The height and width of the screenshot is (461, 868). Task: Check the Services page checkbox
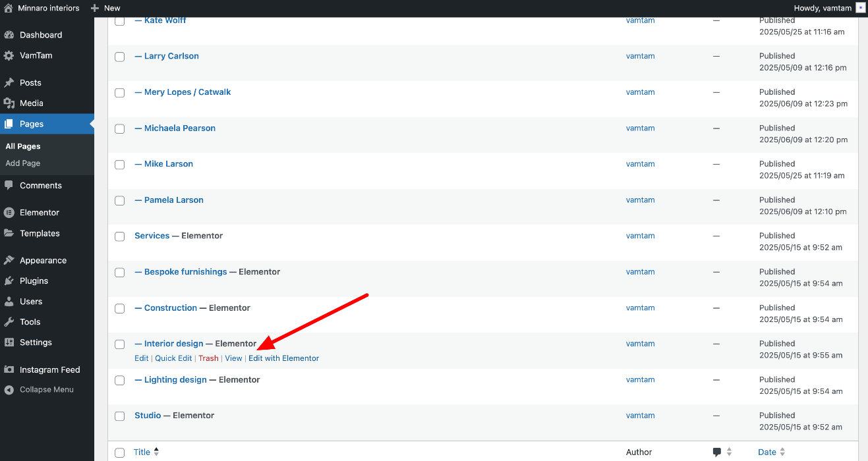(x=120, y=236)
